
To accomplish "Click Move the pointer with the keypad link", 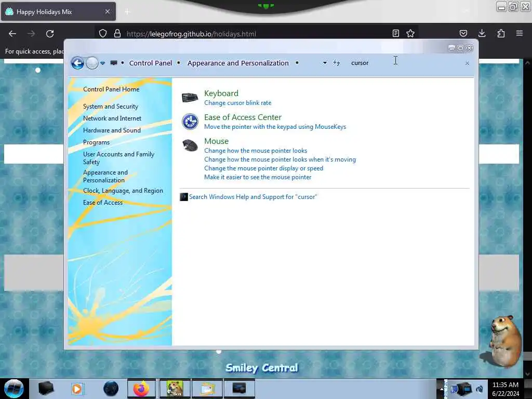I will click(275, 127).
